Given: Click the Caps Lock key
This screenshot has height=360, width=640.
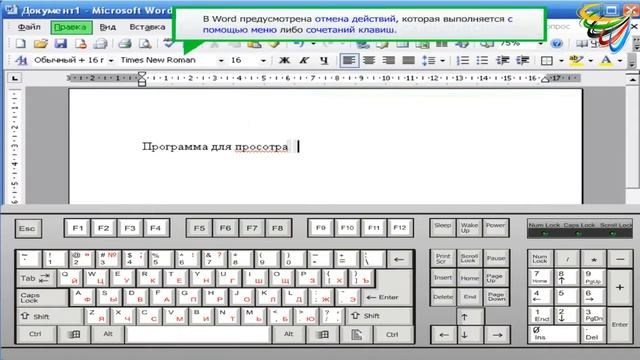Looking at the screenshot, I should coord(42,298).
